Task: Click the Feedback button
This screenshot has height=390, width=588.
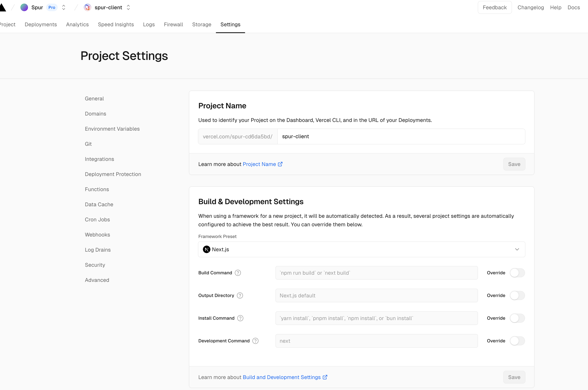Action: click(x=494, y=7)
